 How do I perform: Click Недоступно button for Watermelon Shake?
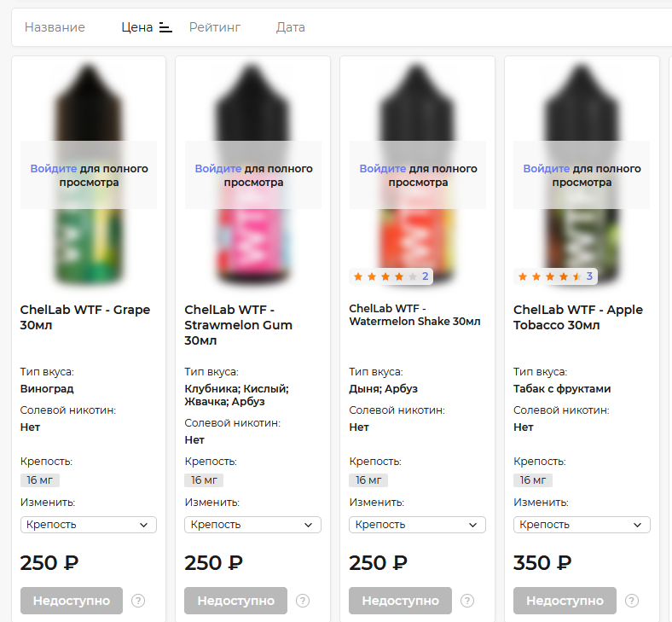pyautogui.click(x=400, y=601)
